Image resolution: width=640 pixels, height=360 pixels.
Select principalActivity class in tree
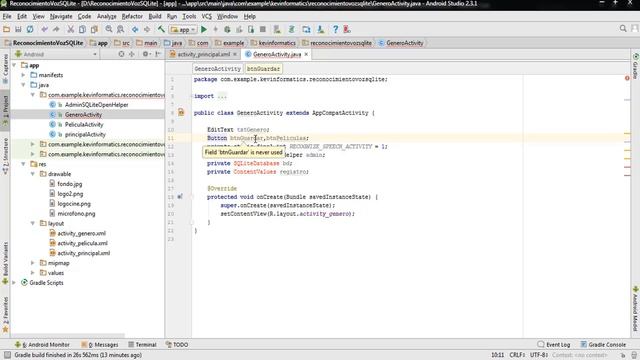(x=85, y=134)
